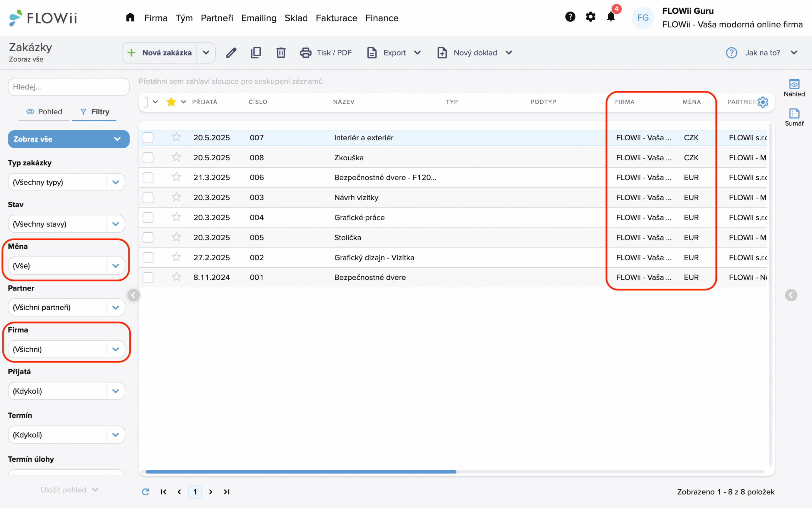Open the Export menu
The height and width of the screenshot is (508, 812).
coord(394,53)
